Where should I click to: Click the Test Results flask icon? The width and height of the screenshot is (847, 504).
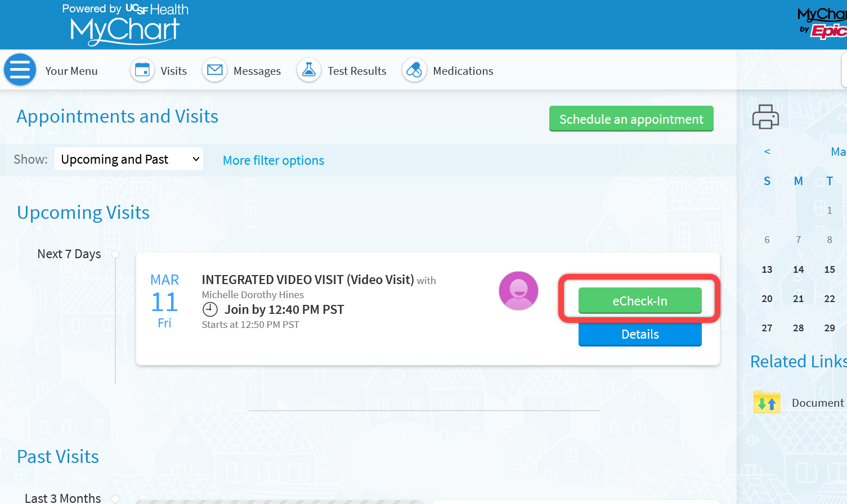click(309, 70)
